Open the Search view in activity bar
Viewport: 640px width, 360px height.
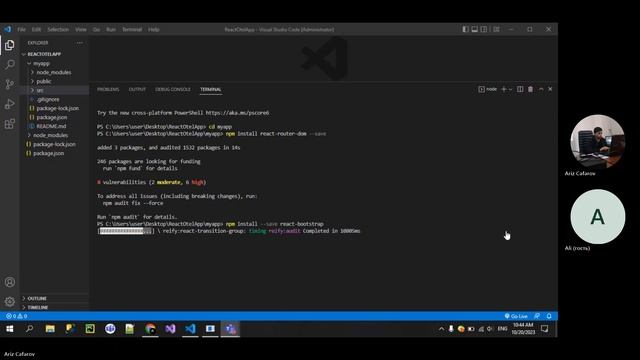point(10,64)
